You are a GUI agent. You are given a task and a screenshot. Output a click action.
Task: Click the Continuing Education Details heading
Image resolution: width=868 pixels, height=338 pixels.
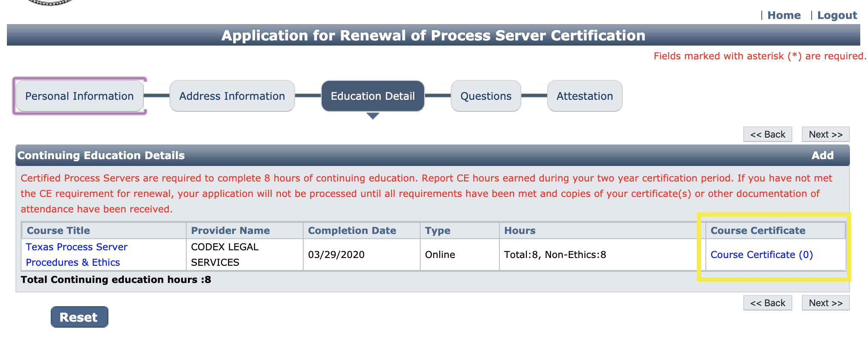click(101, 155)
